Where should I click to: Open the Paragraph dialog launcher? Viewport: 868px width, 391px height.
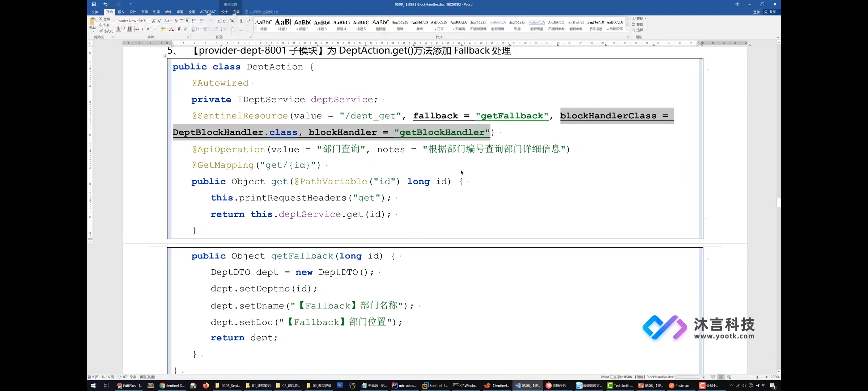pyautogui.click(x=250, y=37)
